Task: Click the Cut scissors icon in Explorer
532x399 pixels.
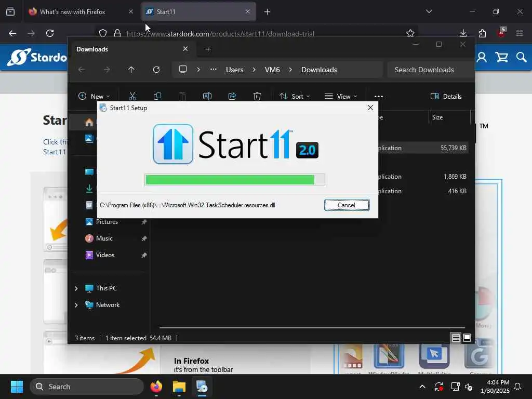Action: coord(132,96)
